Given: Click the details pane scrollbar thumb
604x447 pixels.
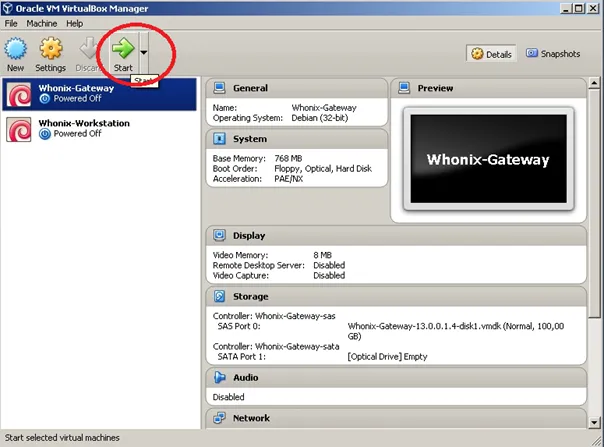Looking at the screenshot, I should point(594,203).
